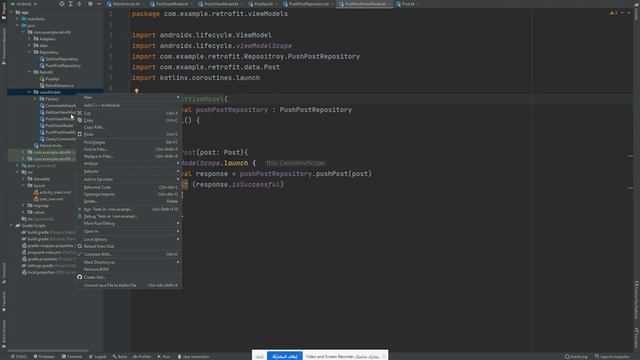Expand the Adapters folder arrow
The height and width of the screenshot is (360, 640).
29,39
